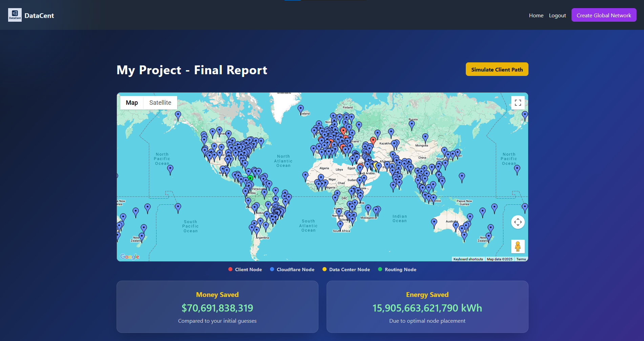Click 'Compared to your initial guesses' text
644x341 pixels.
[217, 321]
